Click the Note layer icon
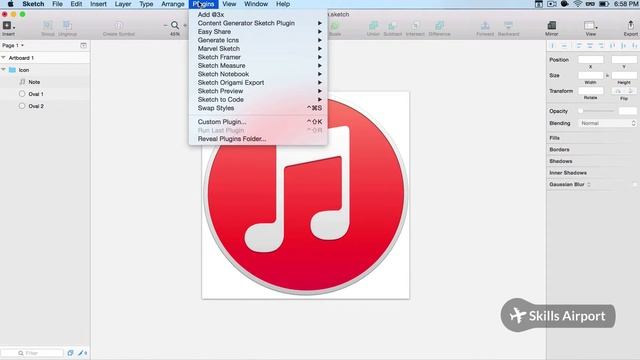The width and height of the screenshot is (640, 360). 22,82
